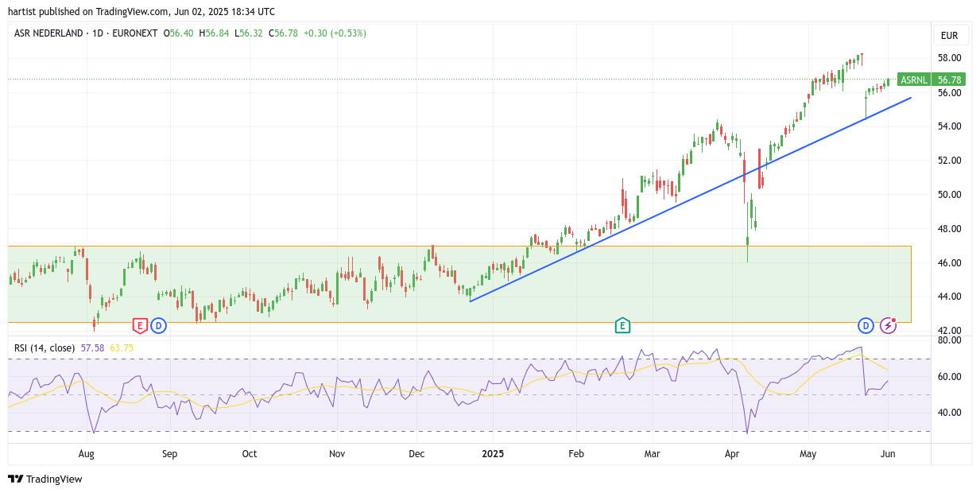This screenshot has height=493, width=980.
Task: Click the 80.00 RSI axis label
Action: pyautogui.click(x=950, y=340)
